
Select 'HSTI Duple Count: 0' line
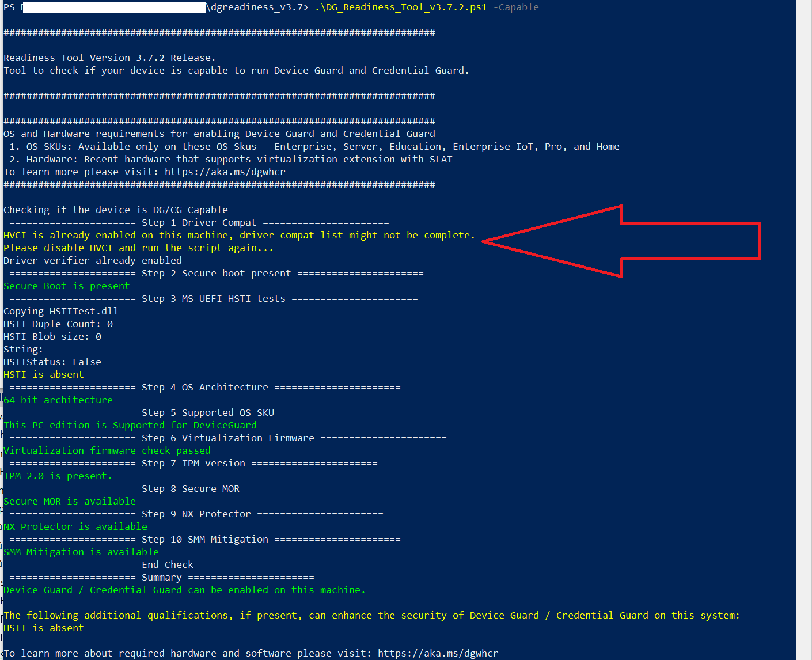(58, 324)
